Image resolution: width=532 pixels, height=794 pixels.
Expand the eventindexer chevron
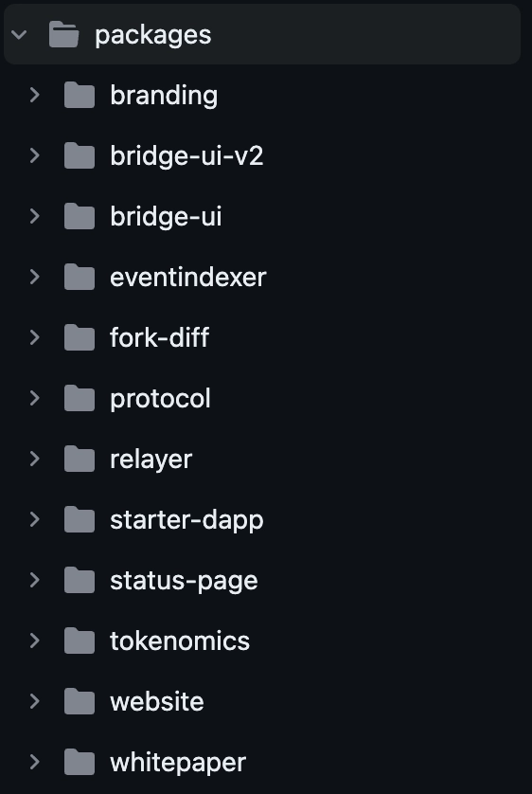[35, 277]
